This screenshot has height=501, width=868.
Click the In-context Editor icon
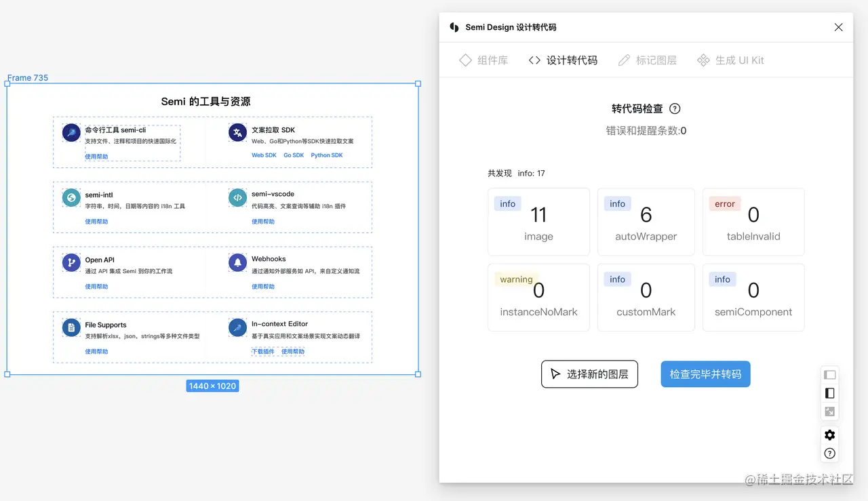237,328
